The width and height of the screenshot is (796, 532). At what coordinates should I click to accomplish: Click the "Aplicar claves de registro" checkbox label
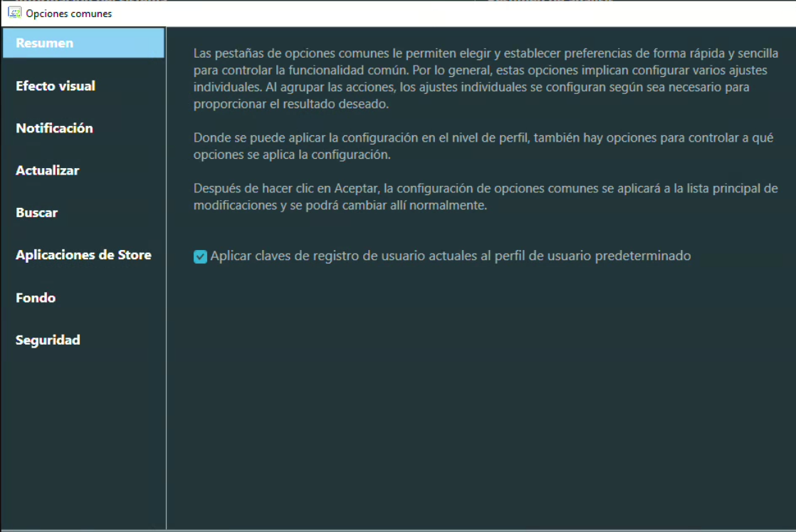tap(450, 256)
